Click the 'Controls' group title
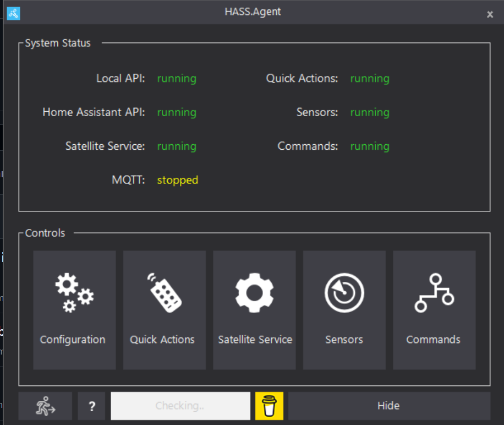Screen dimensions: 504x425 point(45,233)
